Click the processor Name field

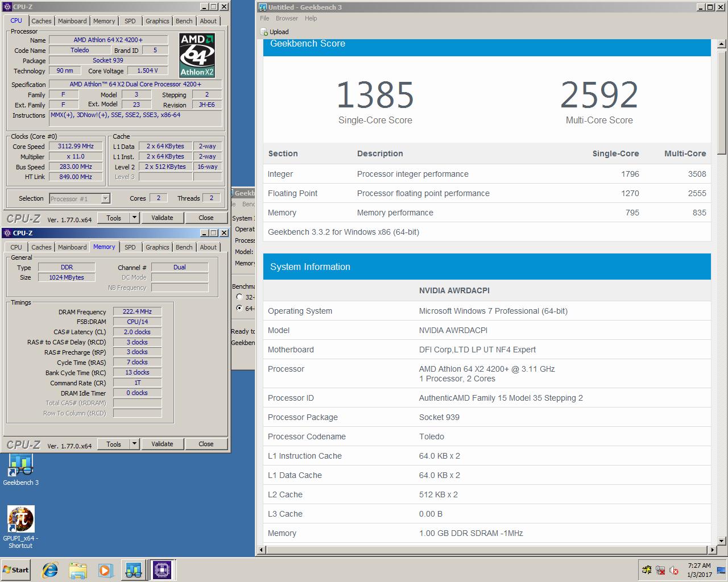pyautogui.click(x=108, y=40)
